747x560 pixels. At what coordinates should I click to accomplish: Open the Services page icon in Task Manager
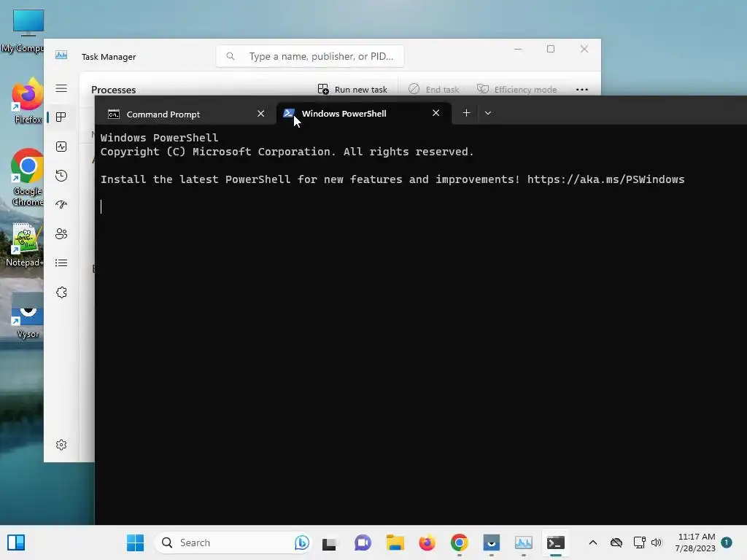[x=61, y=292]
